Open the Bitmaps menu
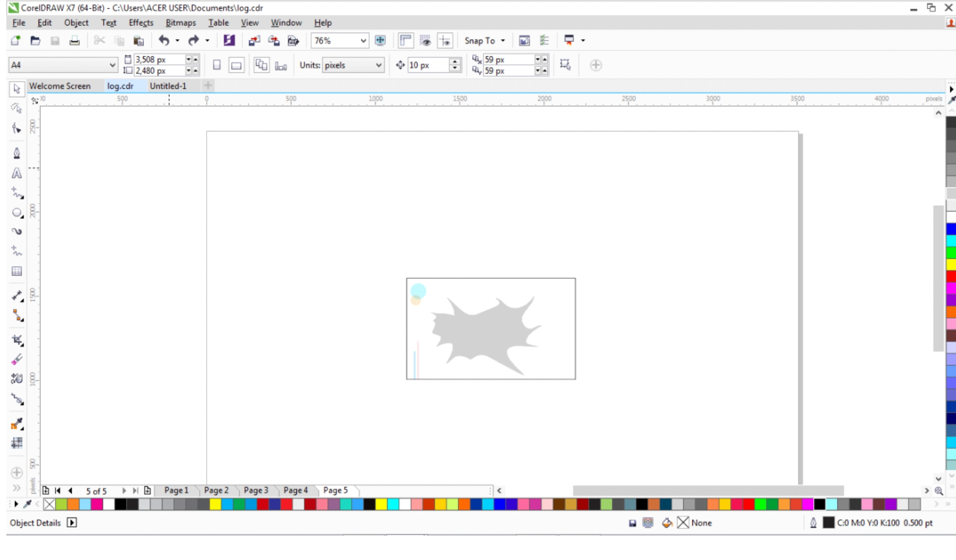 181,22
